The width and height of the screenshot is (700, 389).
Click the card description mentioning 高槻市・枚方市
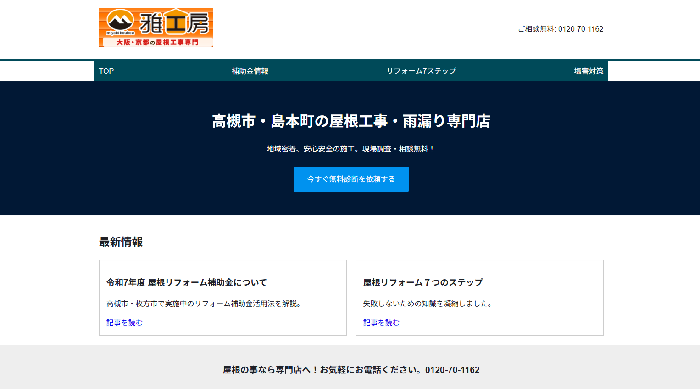point(204,304)
